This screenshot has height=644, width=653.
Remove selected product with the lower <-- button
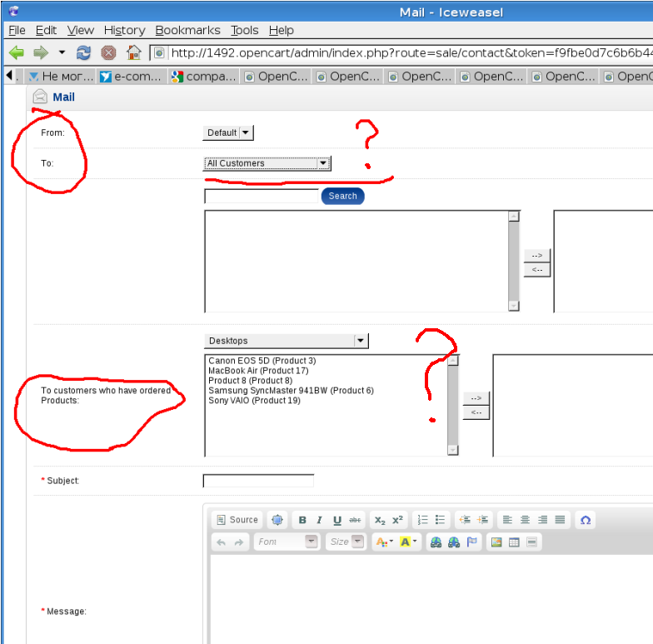[476, 412]
